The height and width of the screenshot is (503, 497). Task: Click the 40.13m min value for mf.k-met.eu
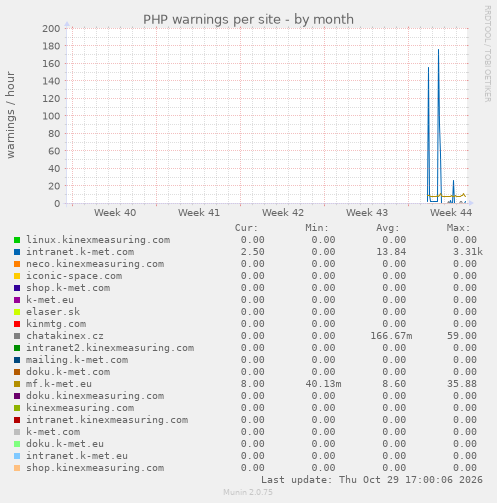click(x=323, y=384)
